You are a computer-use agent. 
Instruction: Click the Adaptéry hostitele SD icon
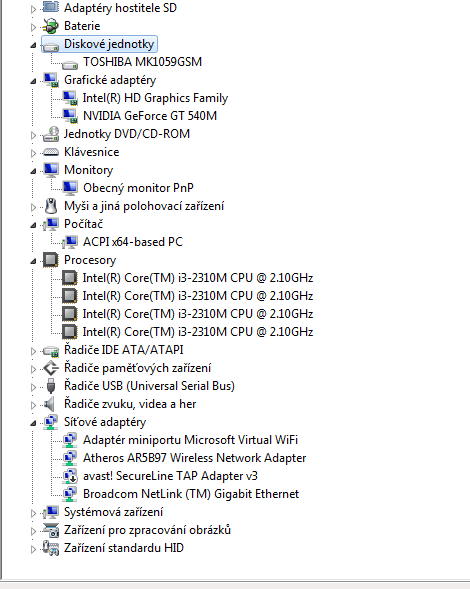(51, 7)
